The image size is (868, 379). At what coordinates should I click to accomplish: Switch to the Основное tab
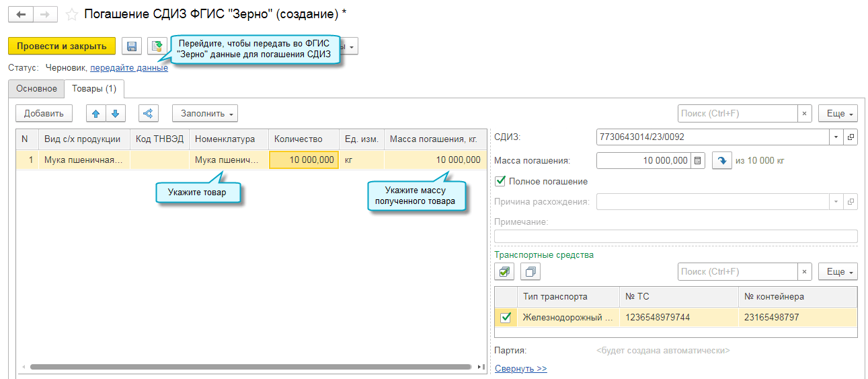(36, 89)
